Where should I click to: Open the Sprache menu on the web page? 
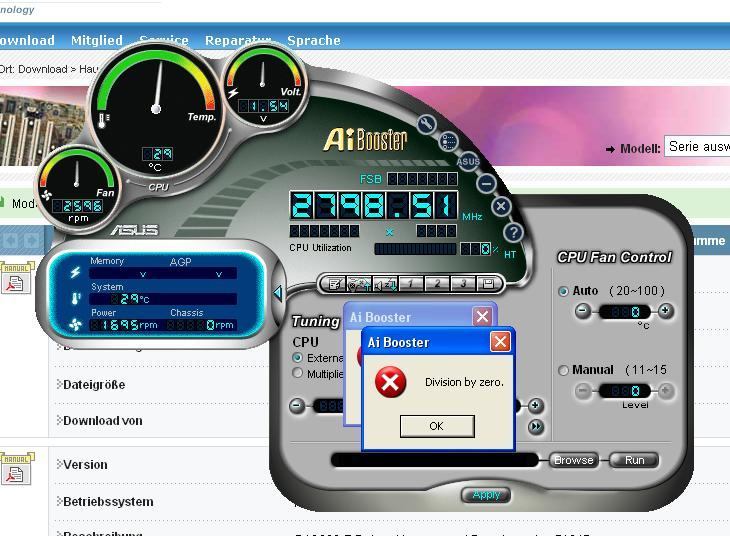[314, 41]
